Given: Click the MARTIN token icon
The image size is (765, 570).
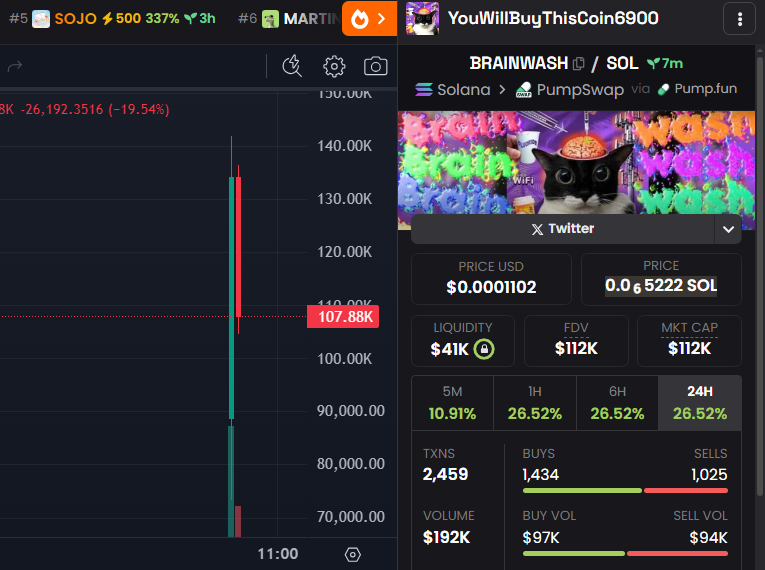Looking at the screenshot, I should tap(270, 19).
